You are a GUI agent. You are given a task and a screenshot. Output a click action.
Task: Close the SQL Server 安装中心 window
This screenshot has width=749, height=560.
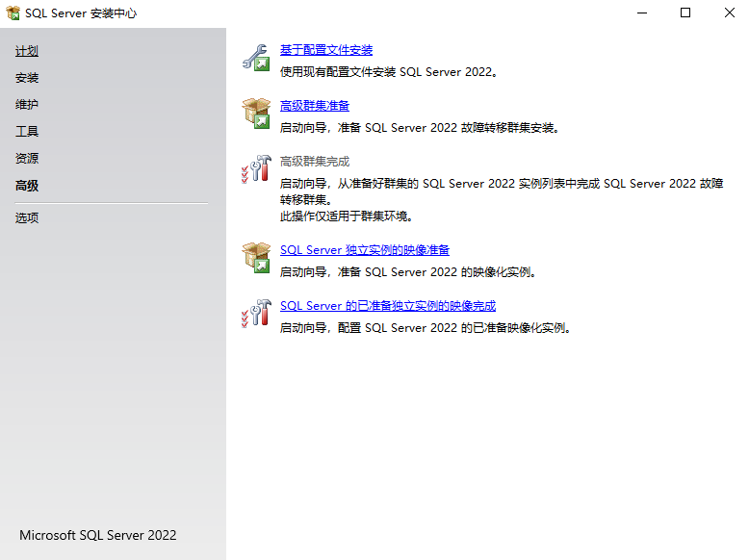[x=729, y=13]
